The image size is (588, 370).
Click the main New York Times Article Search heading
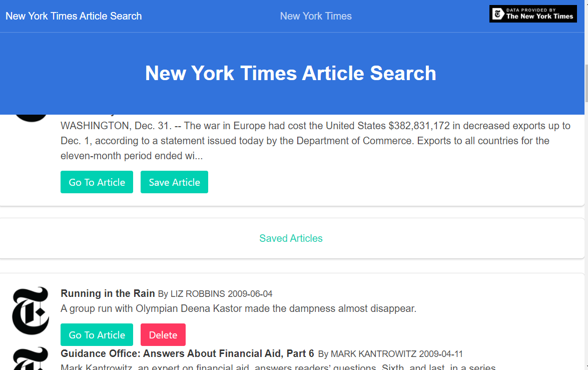(291, 73)
